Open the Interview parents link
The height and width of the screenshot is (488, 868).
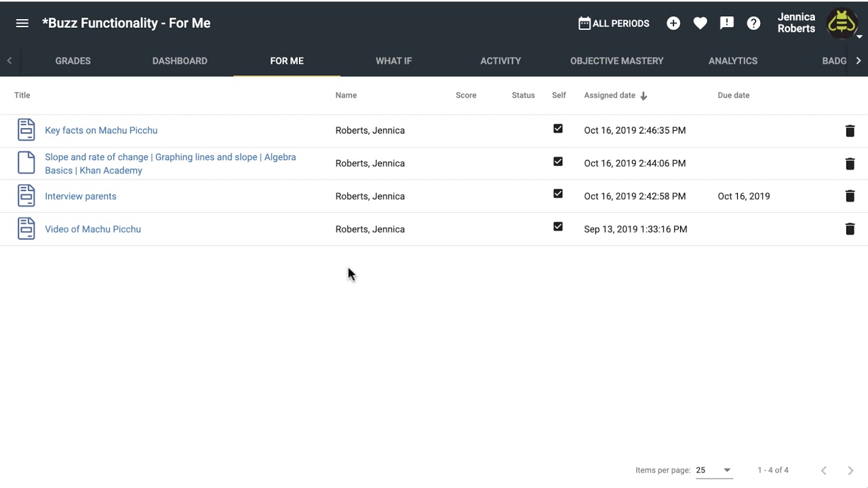(x=81, y=196)
